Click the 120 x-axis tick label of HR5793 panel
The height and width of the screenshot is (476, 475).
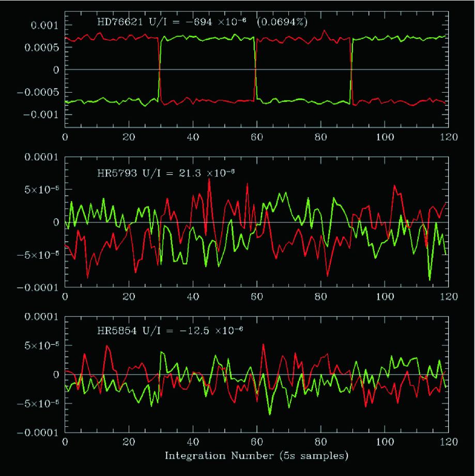[448, 297]
